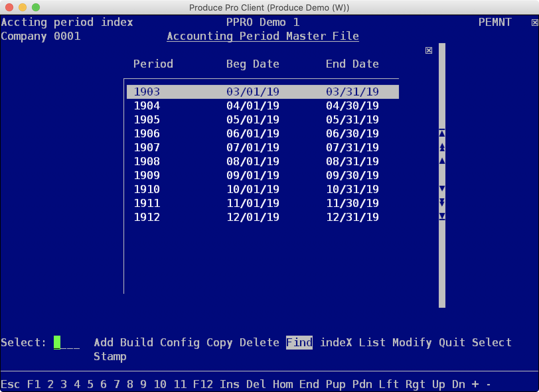Click the single down arrow

442,189
